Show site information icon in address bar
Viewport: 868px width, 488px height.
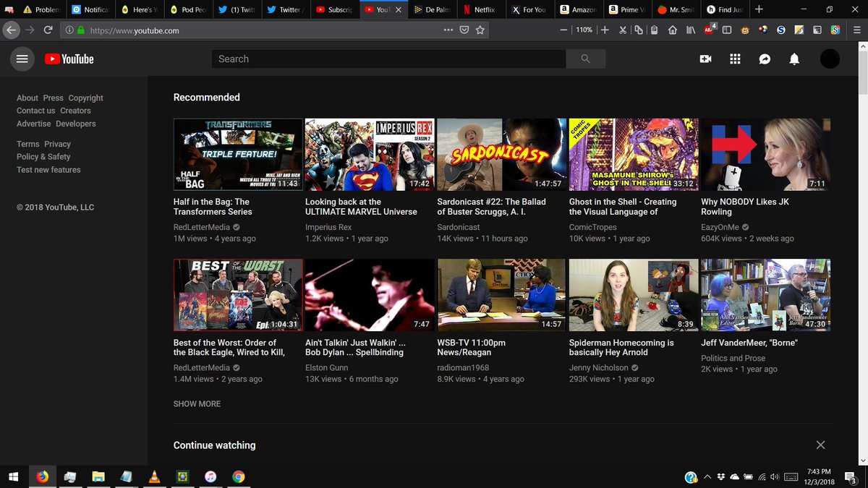click(69, 30)
